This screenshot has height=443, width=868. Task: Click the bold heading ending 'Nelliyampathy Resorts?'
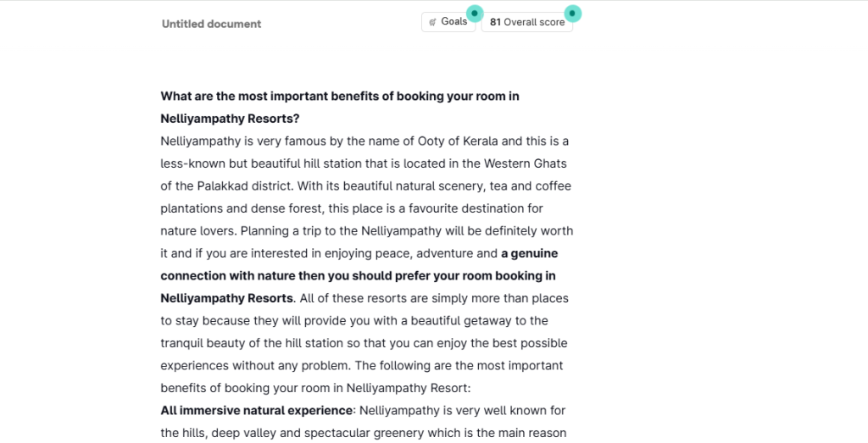(229, 119)
